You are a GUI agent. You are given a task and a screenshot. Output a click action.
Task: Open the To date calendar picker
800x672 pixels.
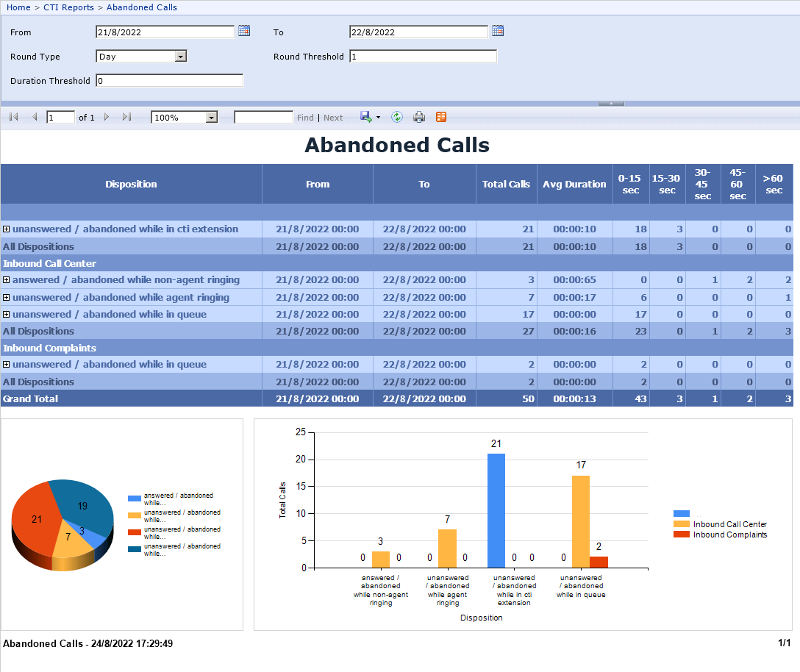[497, 30]
